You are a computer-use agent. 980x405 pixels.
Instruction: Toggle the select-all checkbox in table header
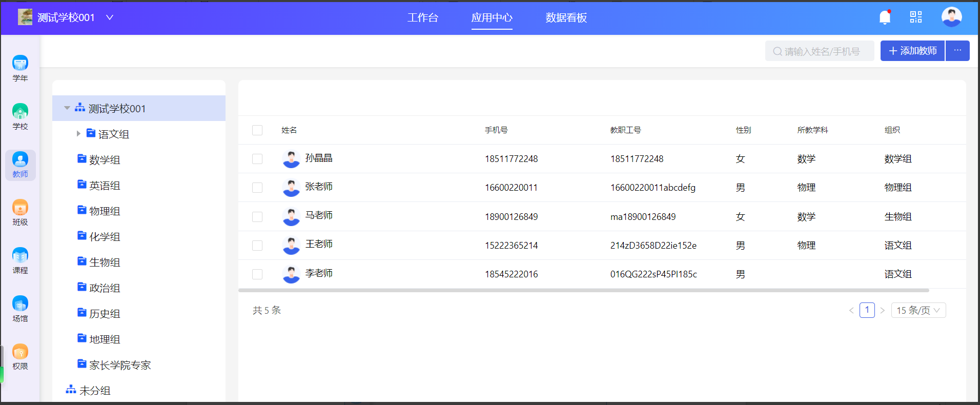pos(257,130)
